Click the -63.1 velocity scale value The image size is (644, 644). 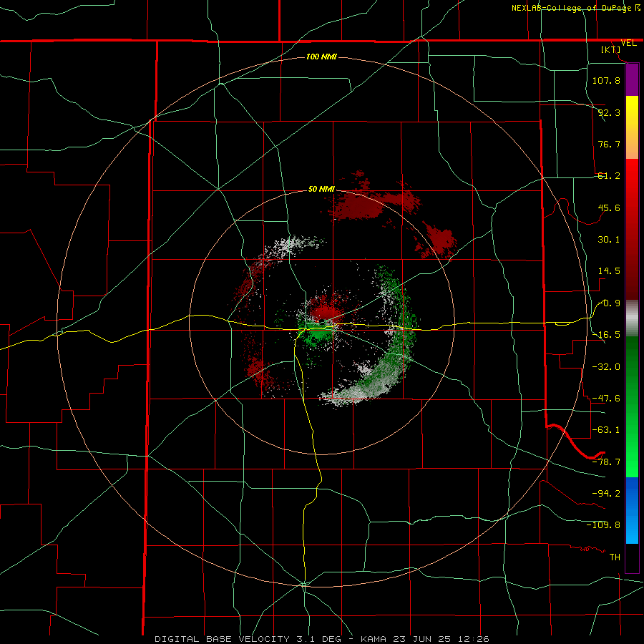click(606, 430)
